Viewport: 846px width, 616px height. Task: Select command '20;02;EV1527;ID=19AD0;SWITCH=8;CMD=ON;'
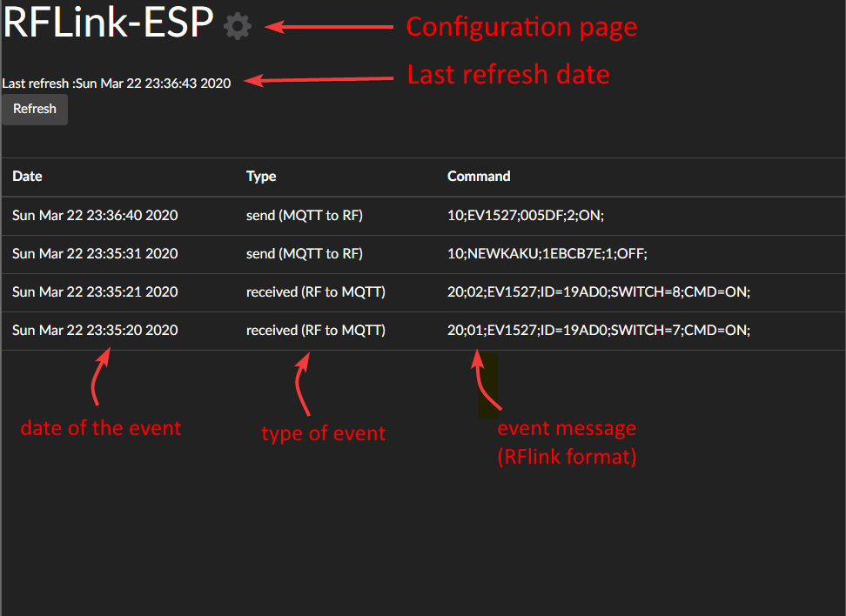click(x=599, y=291)
